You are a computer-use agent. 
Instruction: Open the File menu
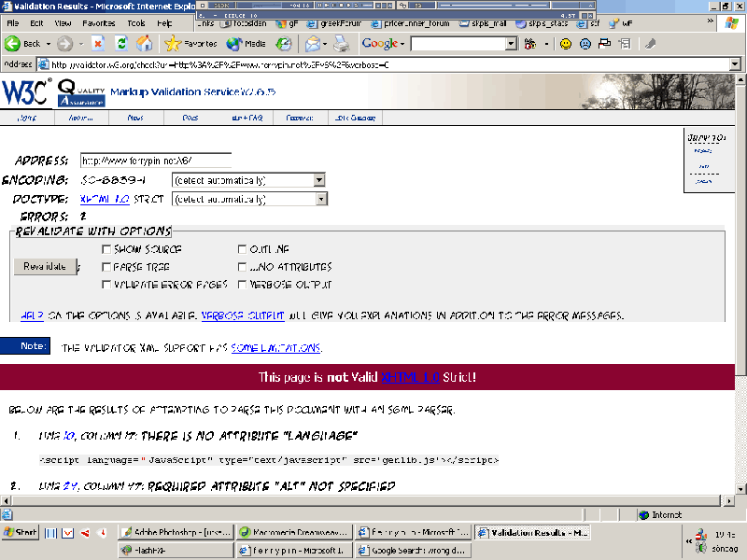click(13, 23)
